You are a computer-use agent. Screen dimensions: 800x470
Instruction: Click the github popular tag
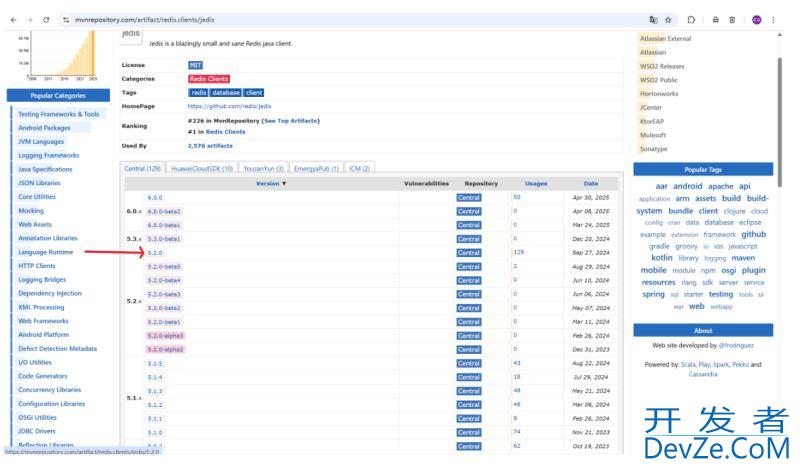coord(754,234)
